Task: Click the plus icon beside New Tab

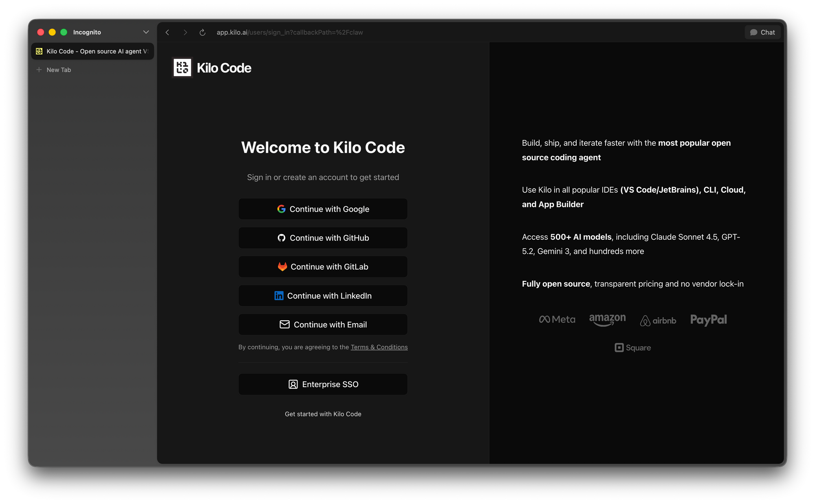Action: (39, 70)
